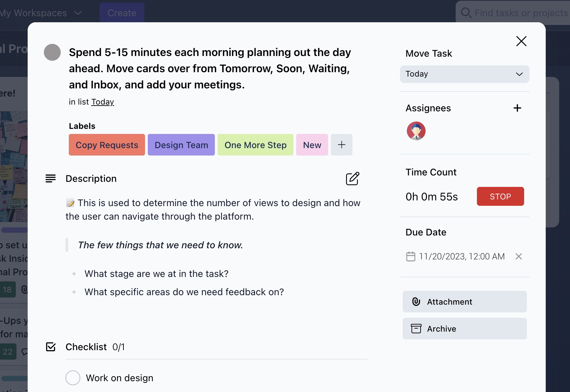This screenshot has width=570, height=392.
Task: Stop the running time counter
Action: [500, 196]
